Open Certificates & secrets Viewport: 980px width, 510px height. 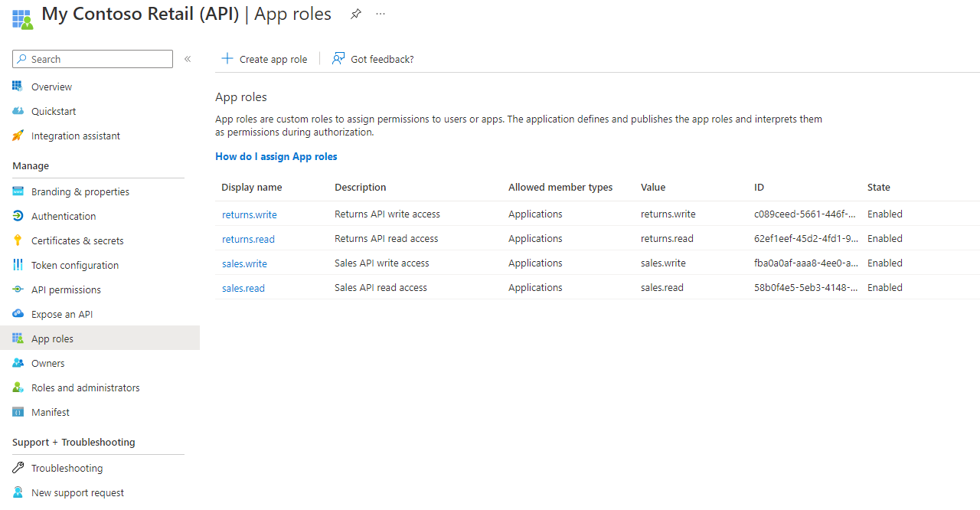77,240
